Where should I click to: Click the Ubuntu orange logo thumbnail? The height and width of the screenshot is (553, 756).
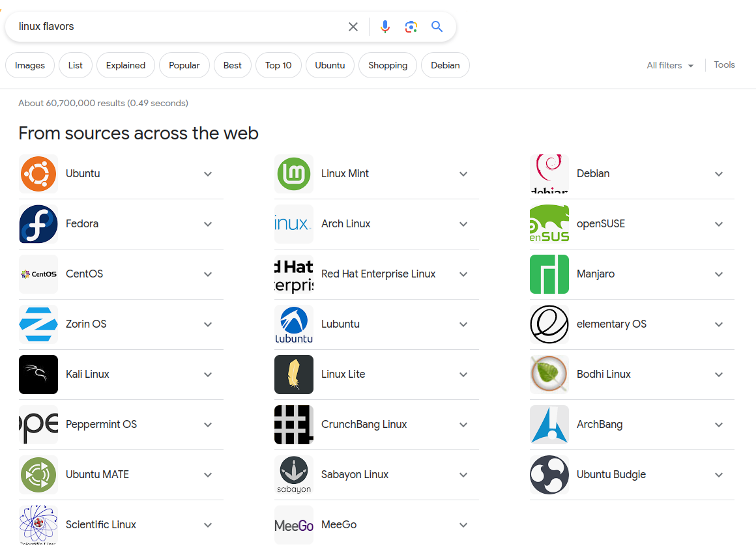point(38,174)
